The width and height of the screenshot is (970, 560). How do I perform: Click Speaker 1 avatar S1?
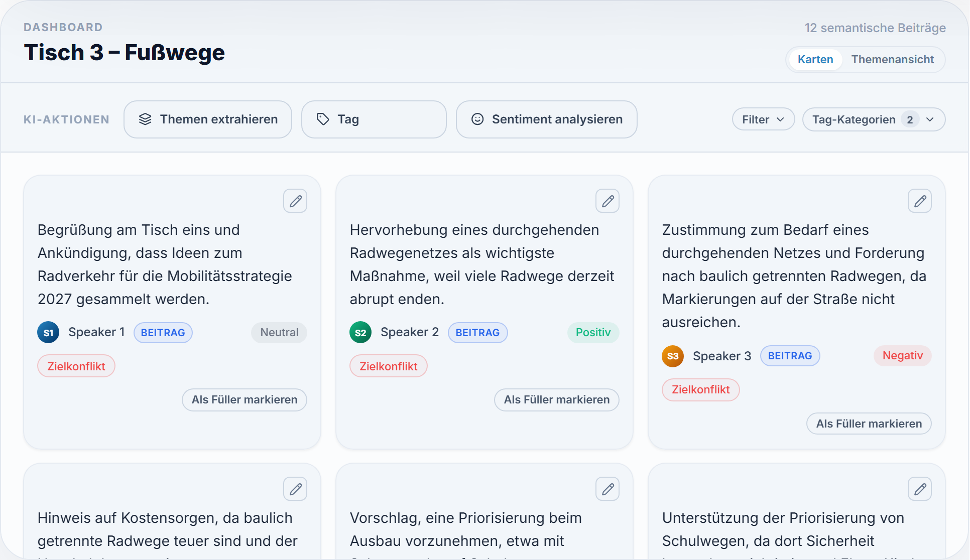coord(48,333)
